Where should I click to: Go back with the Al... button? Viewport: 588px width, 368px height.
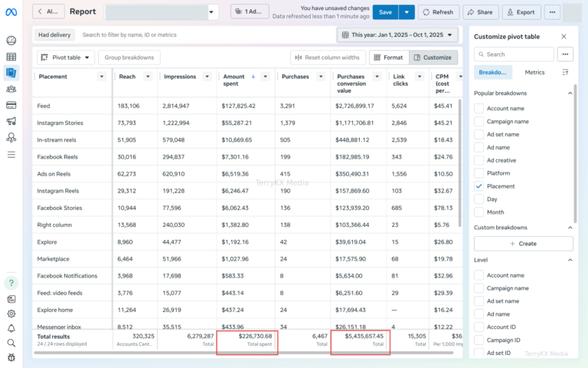click(x=48, y=11)
